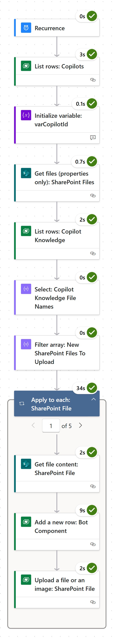Click the Select data operation icon
This screenshot has width=118, height=644.
26,289
